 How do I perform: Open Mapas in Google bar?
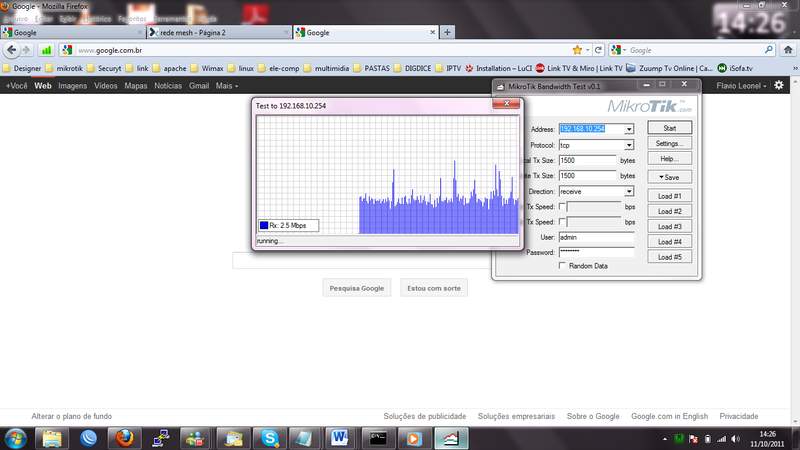point(136,86)
